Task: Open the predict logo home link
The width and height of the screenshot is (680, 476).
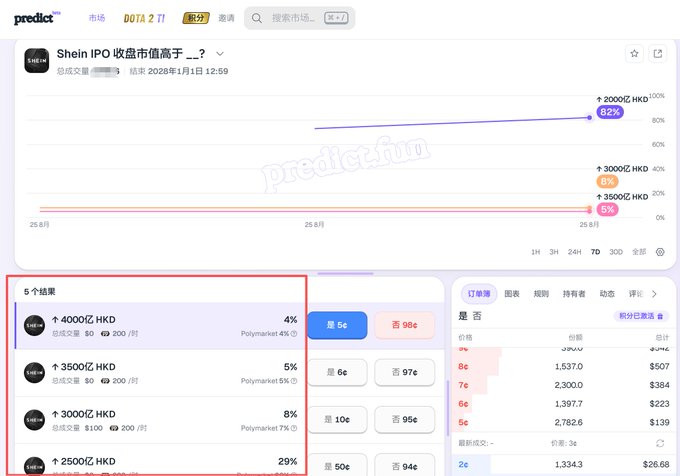Action: [x=37, y=18]
